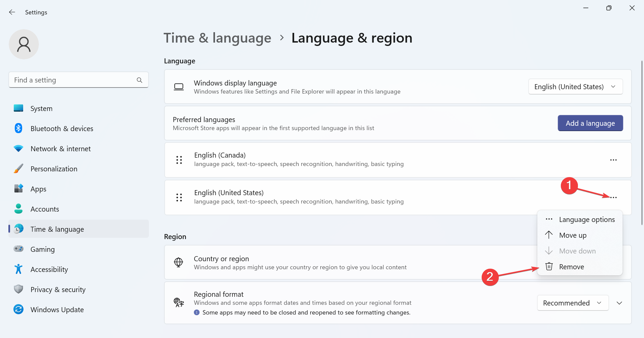Click the globe icon for Country or region
Image resolution: width=644 pixels, height=338 pixels.
tap(178, 262)
